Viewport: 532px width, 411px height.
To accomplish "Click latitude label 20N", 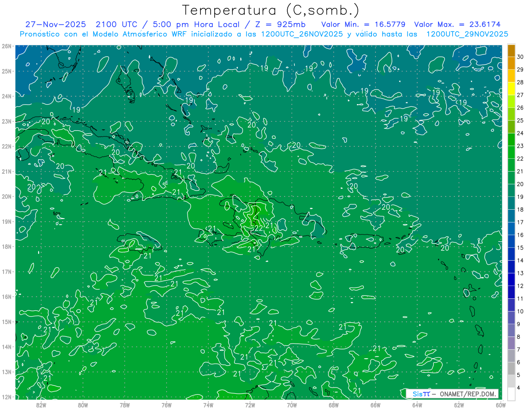I will [x=6, y=196].
